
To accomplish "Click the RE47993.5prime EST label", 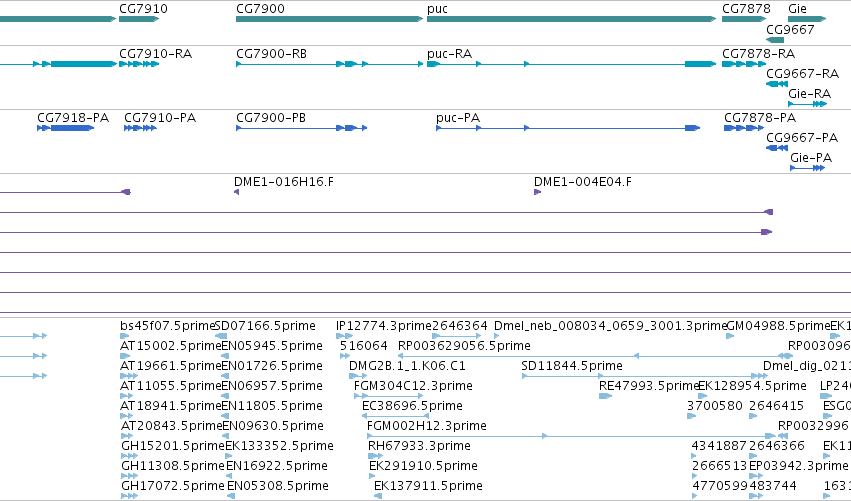I will [x=649, y=386].
